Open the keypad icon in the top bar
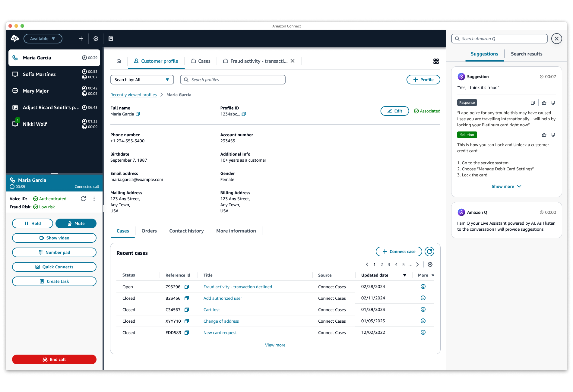 (x=110, y=39)
